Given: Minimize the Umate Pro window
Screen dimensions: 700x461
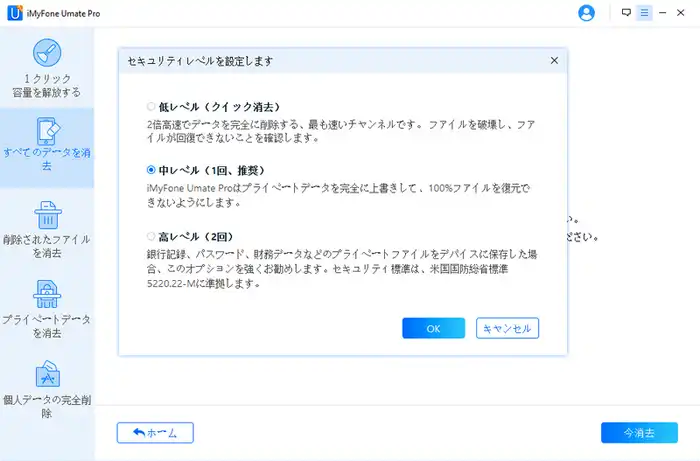Looking at the screenshot, I should click(663, 13).
